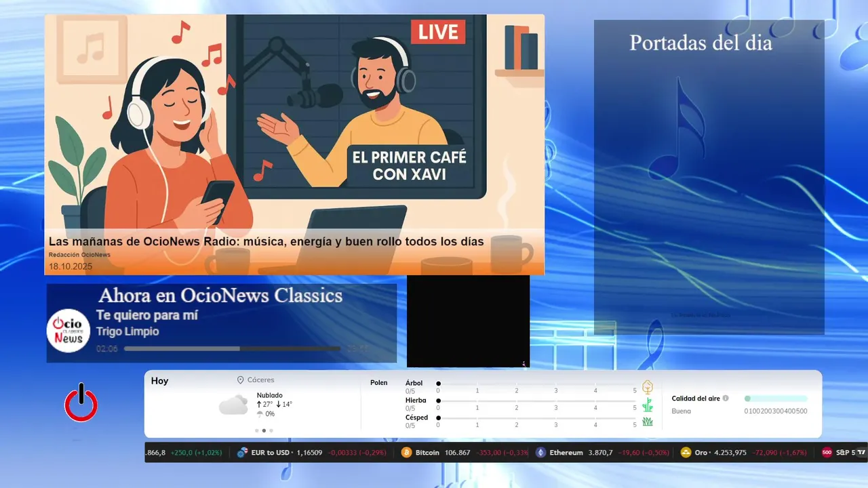Viewport: 868px width, 488px height.
Task: Click the Bitcoin price 106.867
Action: pos(458,453)
